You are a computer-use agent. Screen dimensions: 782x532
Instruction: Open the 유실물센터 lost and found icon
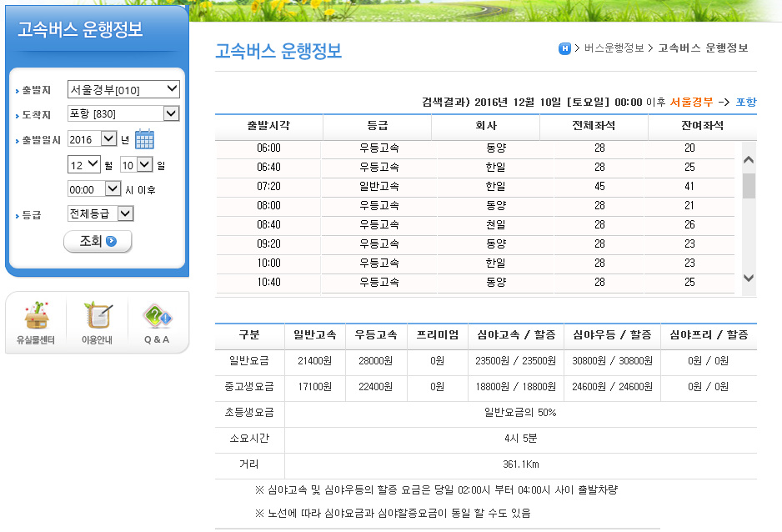pyautogui.click(x=36, y=323)
